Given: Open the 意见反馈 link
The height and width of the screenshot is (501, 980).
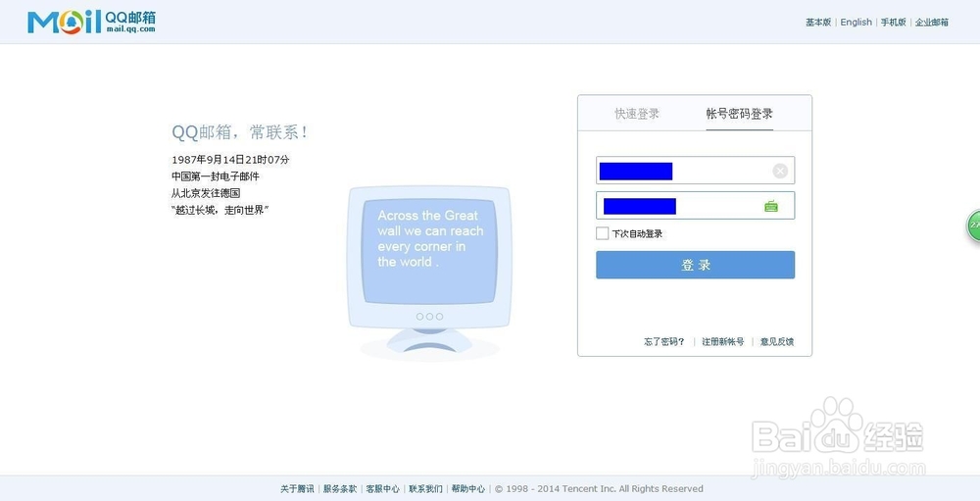Looking at the screenshot, I should (777, 341).
